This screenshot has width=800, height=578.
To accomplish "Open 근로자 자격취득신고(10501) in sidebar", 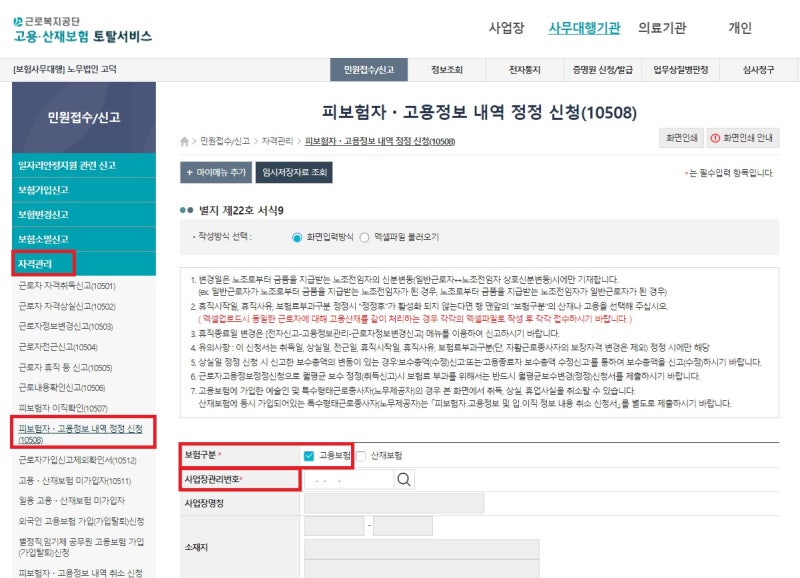I will click(67, 286).
